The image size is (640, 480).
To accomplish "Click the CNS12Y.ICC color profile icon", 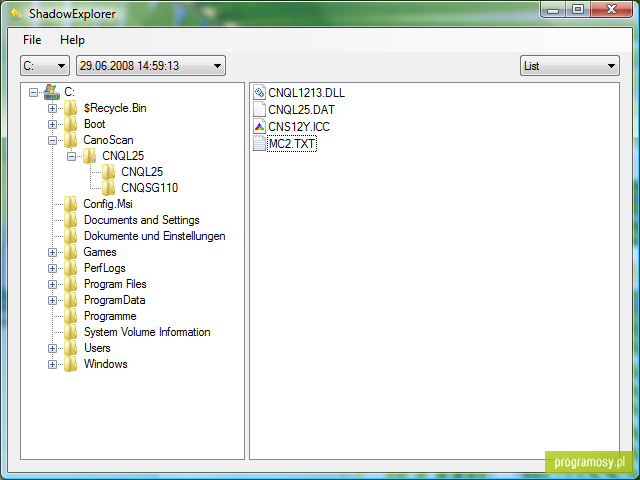I will (259, 127).
